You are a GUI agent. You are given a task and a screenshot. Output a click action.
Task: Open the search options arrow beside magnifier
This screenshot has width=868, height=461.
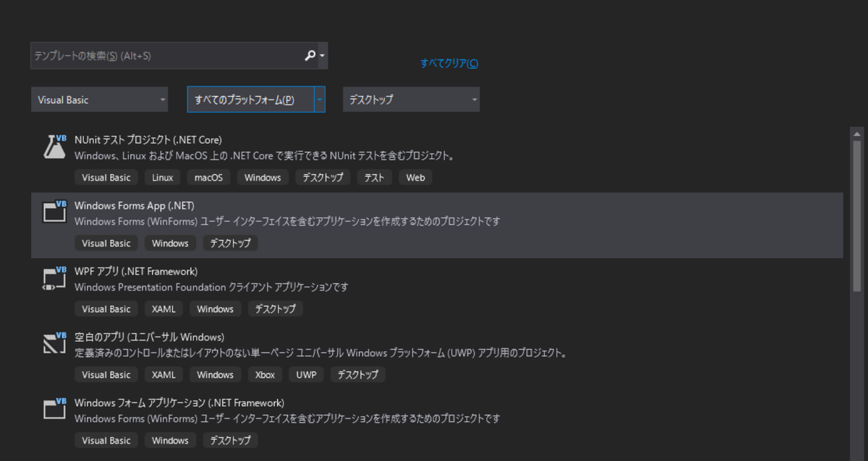pyautogui.click(x=322, y=56)
